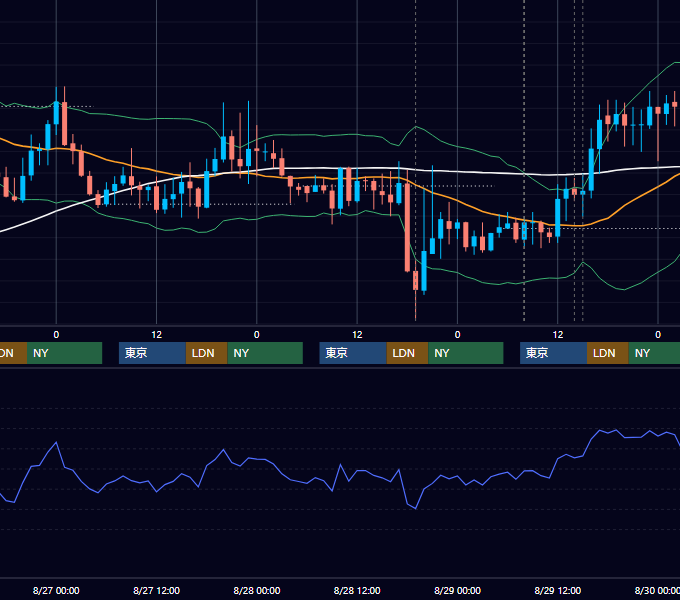
Task: Click the hour label 12 above 8/28 12:00
Action: point(357,335)
